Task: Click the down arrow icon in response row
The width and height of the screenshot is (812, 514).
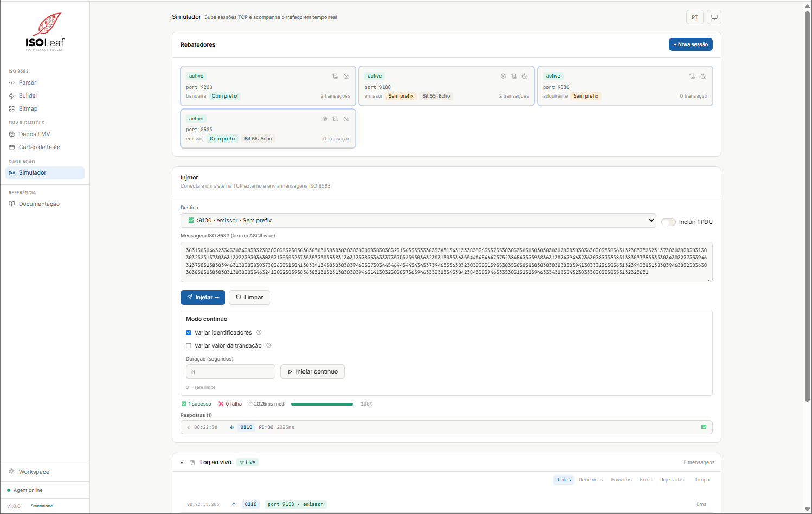Action: click(x=232, y=427)
